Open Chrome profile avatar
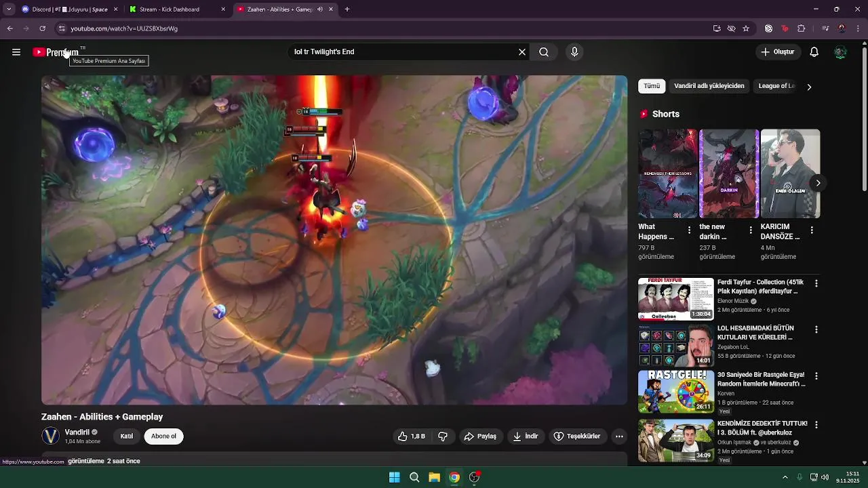Viewport: 868px width, 488px height. pos(842,28)
